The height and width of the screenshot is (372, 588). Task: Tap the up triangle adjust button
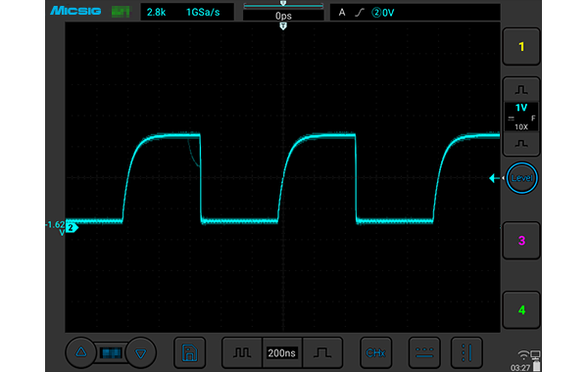coord(81,352)
